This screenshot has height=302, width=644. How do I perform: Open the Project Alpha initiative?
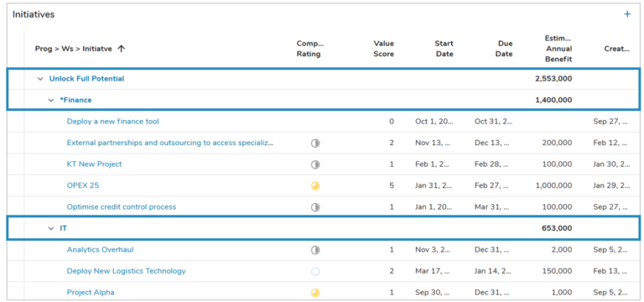click(91, 293)
